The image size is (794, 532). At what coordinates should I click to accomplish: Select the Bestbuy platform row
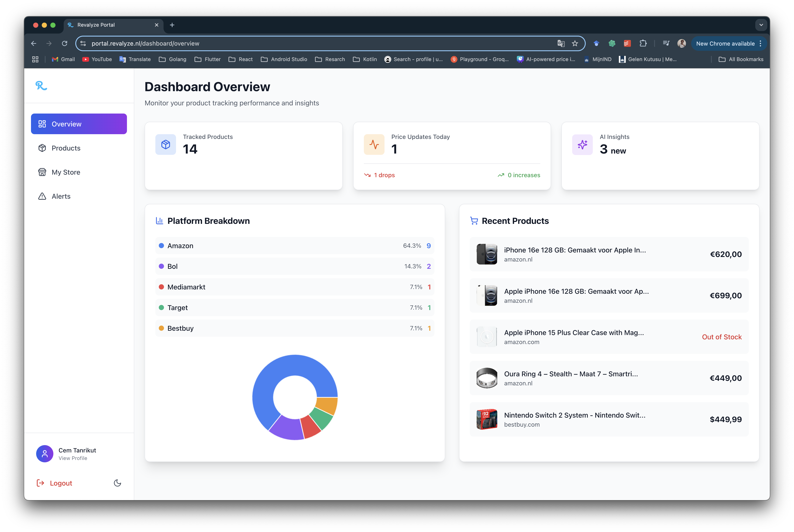[295, 328]
